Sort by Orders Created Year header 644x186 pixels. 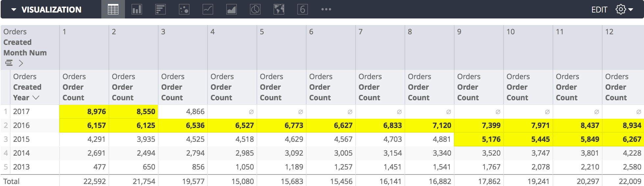(27, 87)
